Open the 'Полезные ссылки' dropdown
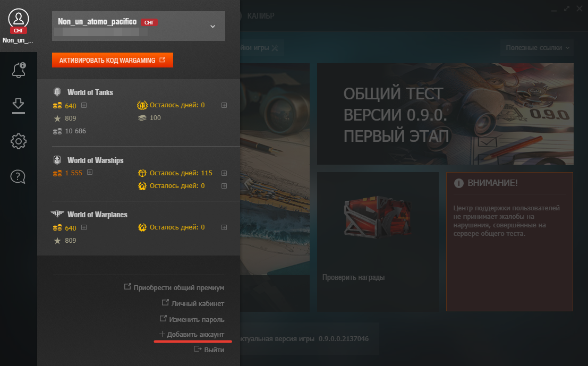 [537, 48]
